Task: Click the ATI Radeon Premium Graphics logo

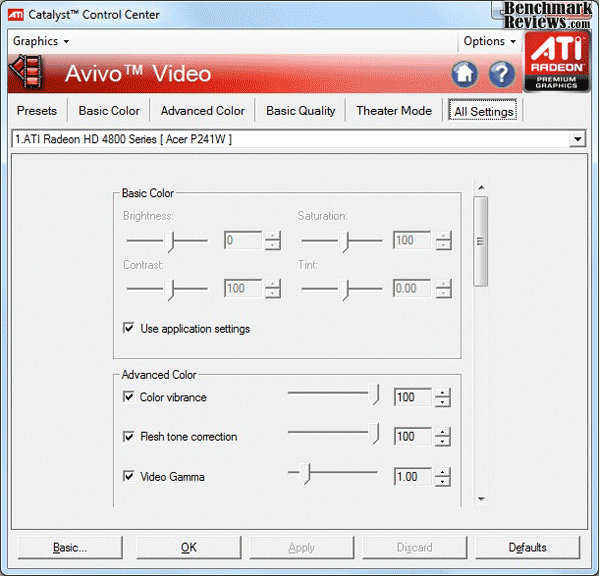Action: click(557, 61)
